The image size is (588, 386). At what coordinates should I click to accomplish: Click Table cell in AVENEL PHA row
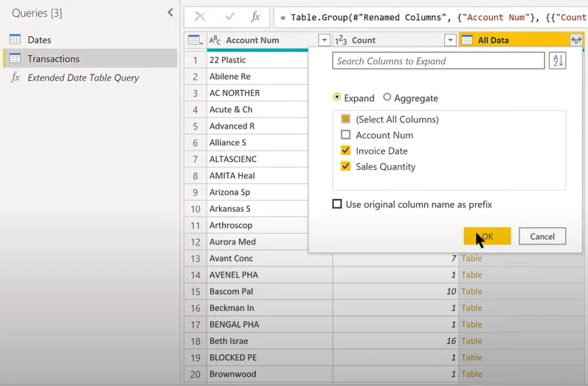[x=521, y=275]
